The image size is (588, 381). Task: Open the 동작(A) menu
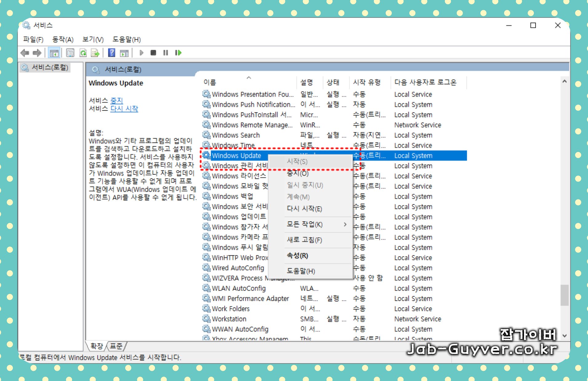pos(63,39)
